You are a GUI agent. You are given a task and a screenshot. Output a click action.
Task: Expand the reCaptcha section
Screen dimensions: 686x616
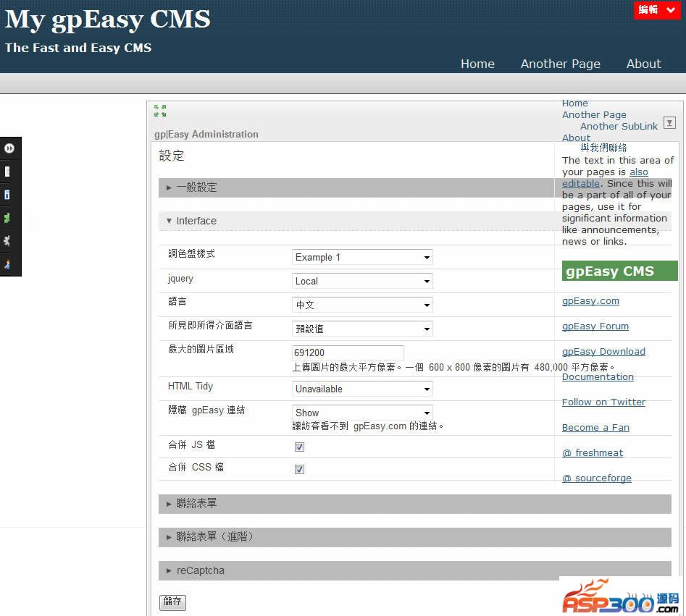pyautogui.click(x=415, y=570)
